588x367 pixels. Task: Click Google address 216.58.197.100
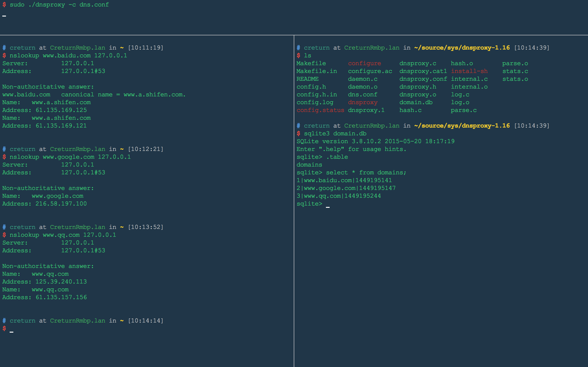(x=61, y=204)
